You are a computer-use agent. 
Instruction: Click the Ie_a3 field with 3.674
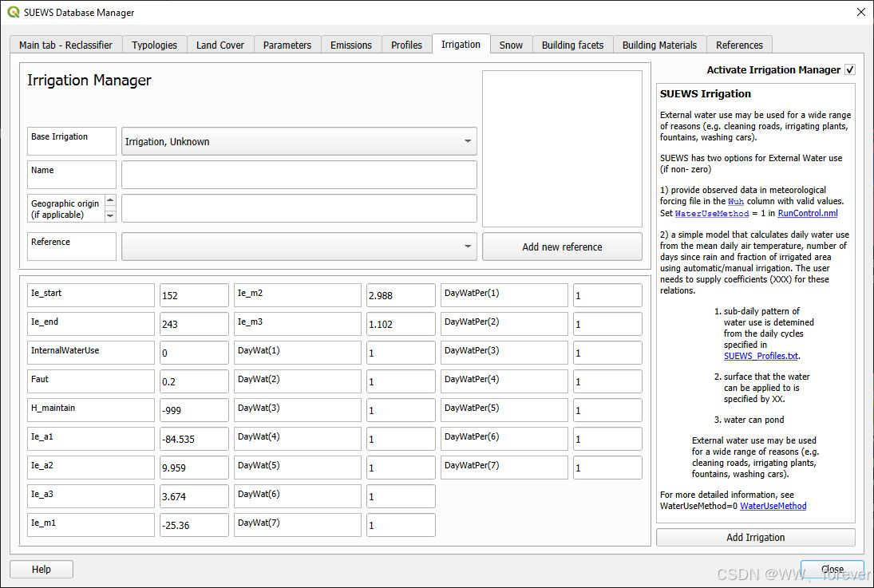pos(194,496)
